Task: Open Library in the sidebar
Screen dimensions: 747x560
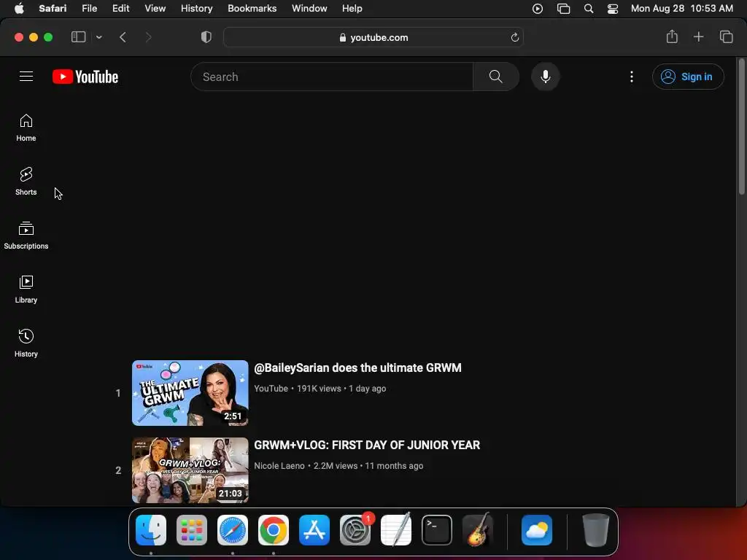Action: point(26,289)
